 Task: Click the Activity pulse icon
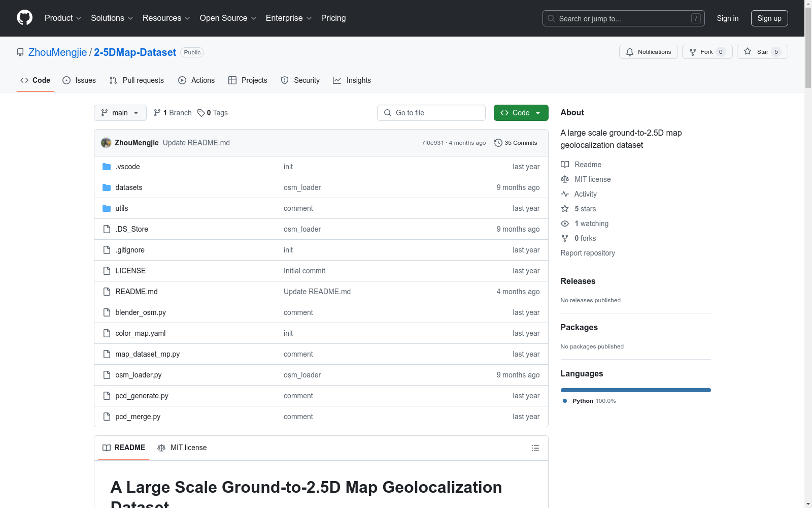point(565,194)
